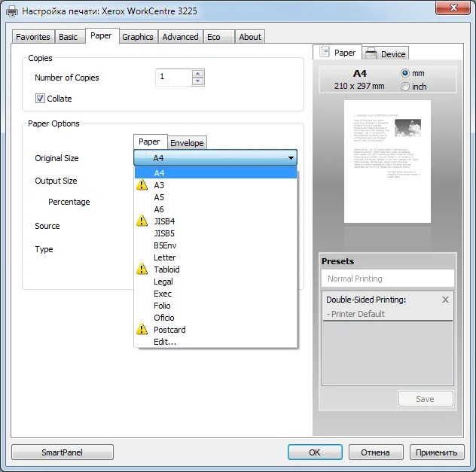476x472 pixels.
Task: Switch to Device tab in preview panel
Action: (x=386, y=53)
